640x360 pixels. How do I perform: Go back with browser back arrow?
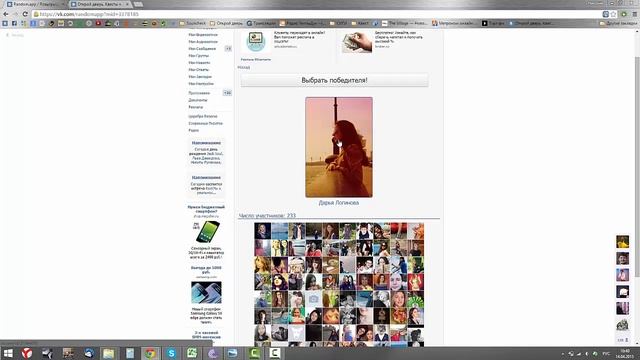pos(6,14)
